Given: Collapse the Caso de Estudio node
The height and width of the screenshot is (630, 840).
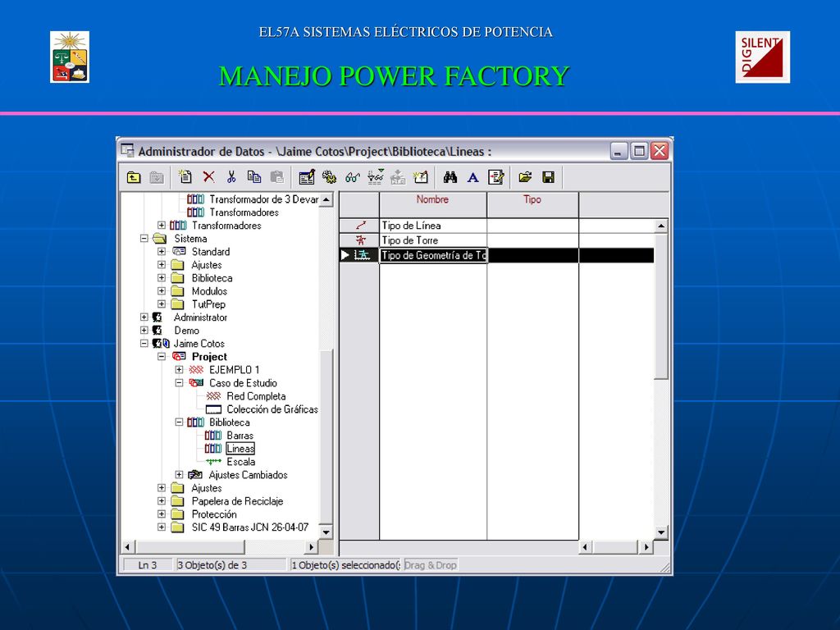Looking at the screenshot, I should (179, 382).
